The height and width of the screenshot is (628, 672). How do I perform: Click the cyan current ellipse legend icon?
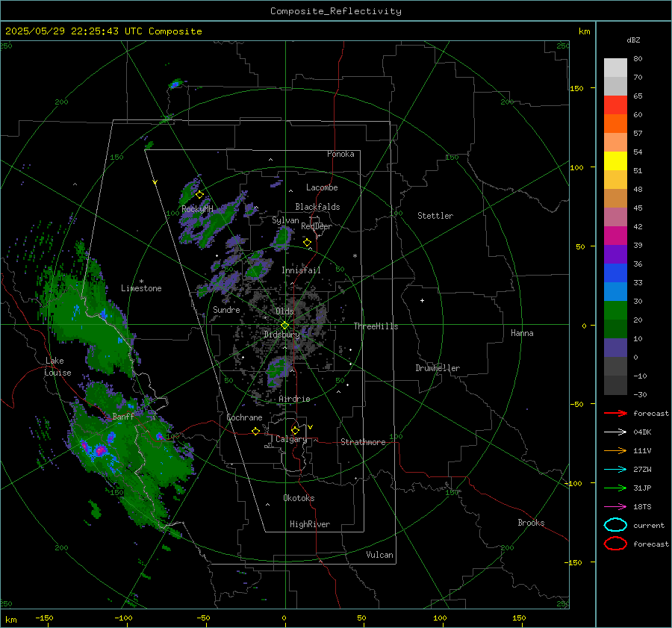point(615,525)
